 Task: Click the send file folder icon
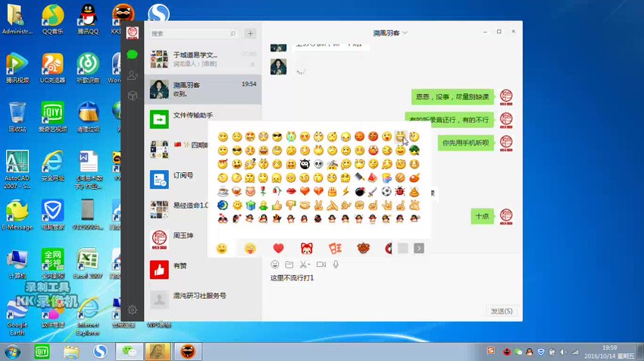(289, 265)
